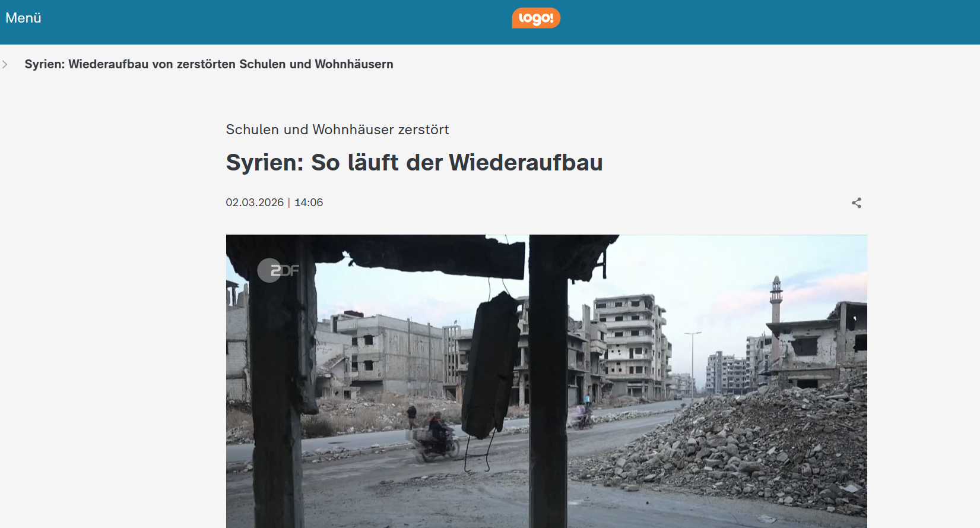Image resolution: width=980 pixels, height=528 pixels.
Task: Click the second motorcyclist near the center pillar
Action: click(x=582, y=415)
